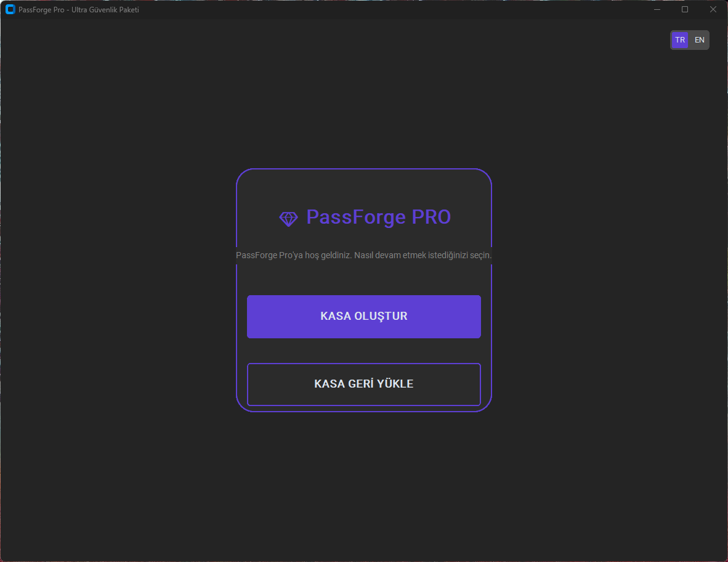Click "Ultra Güvenlik Paketi" in the window title
The image size is (728, 562).
click(x=105, y=10)
